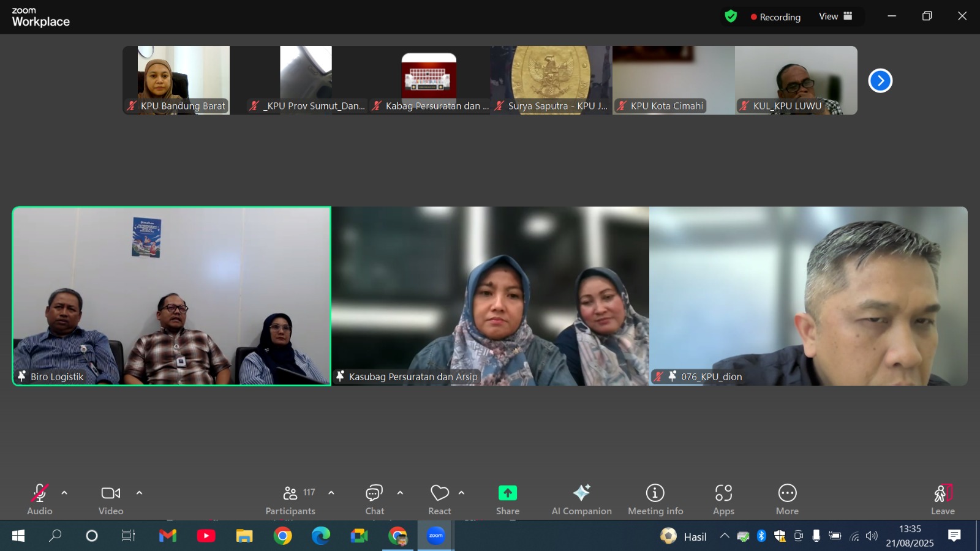Open the Participants panel

pos(290,494)
